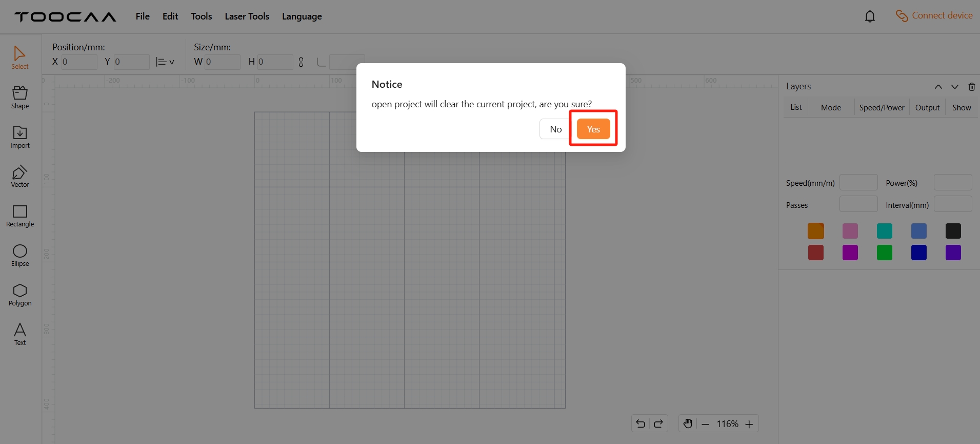Toggle the aspect ratio lock icon
Screen dimensions: 980x444
click(x=301, y=62)
